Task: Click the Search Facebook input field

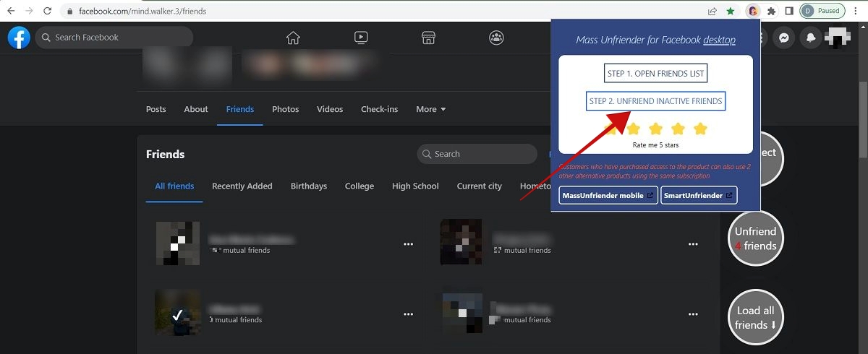Action: 114,38
